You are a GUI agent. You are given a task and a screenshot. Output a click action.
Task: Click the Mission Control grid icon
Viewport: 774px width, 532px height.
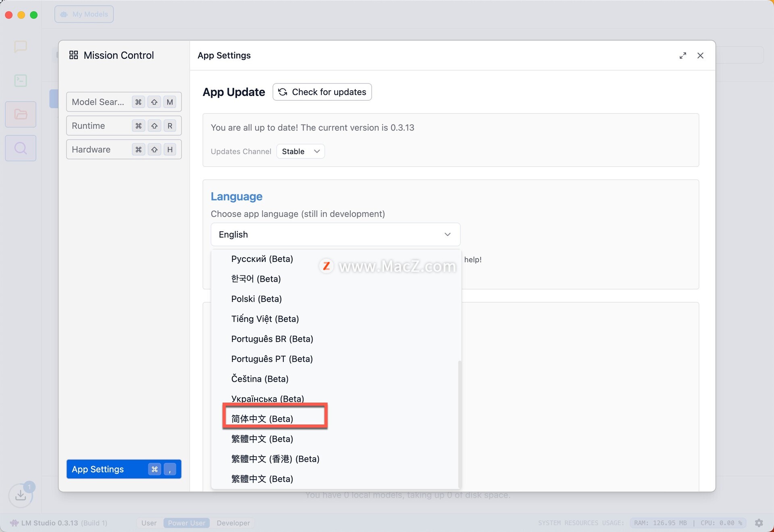point(73,55)
